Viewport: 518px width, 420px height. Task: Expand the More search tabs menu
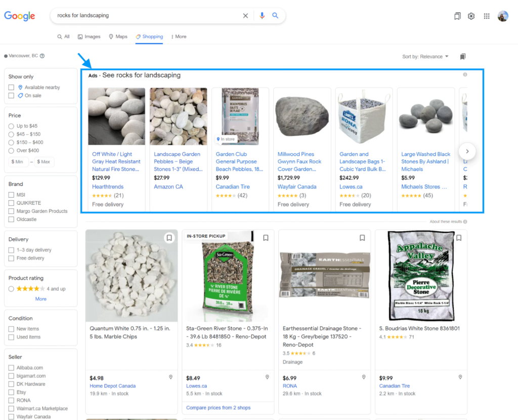179,36
